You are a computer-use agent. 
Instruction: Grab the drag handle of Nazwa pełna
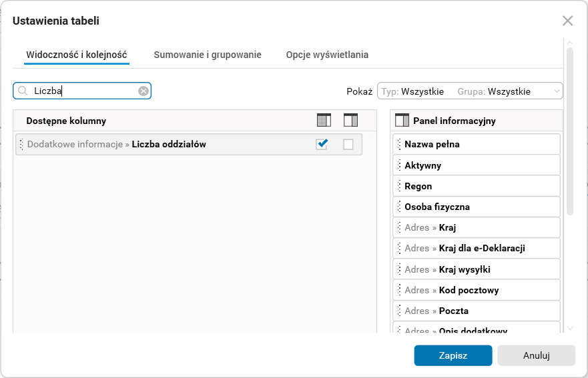[x=399, y=144]
